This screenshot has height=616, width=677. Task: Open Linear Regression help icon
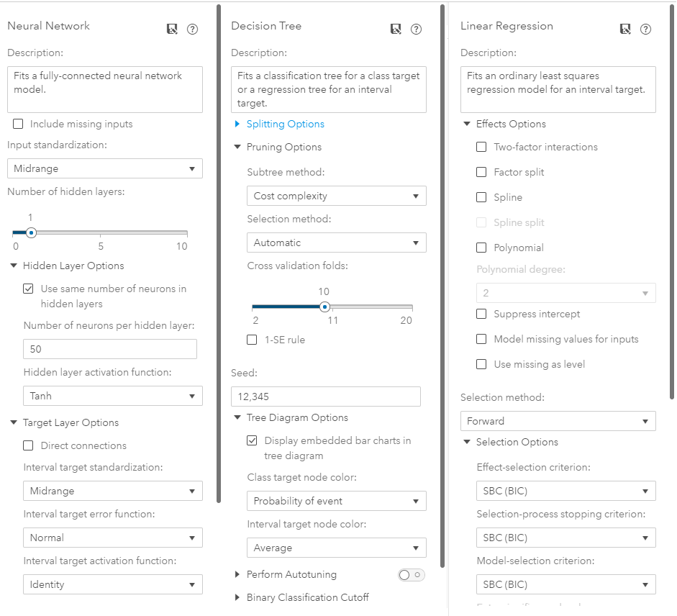(645, 29)
